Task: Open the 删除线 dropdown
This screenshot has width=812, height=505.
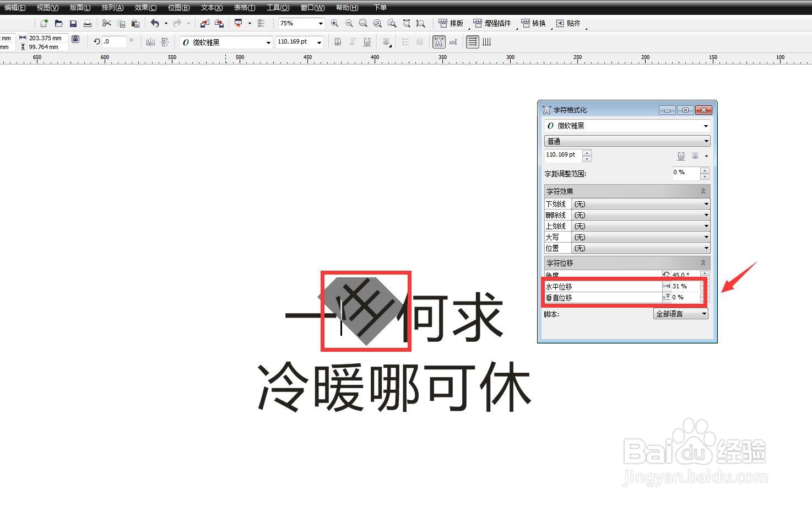Action: pos(641,215)
